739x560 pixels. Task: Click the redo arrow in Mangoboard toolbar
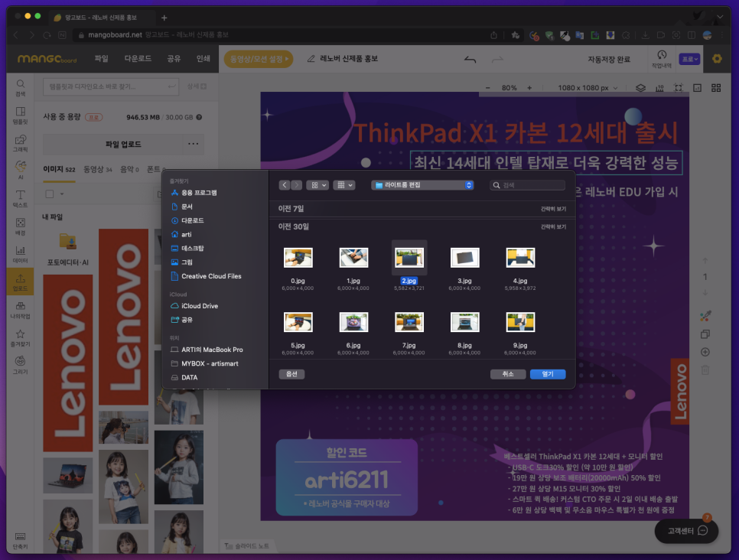[498, 60]
